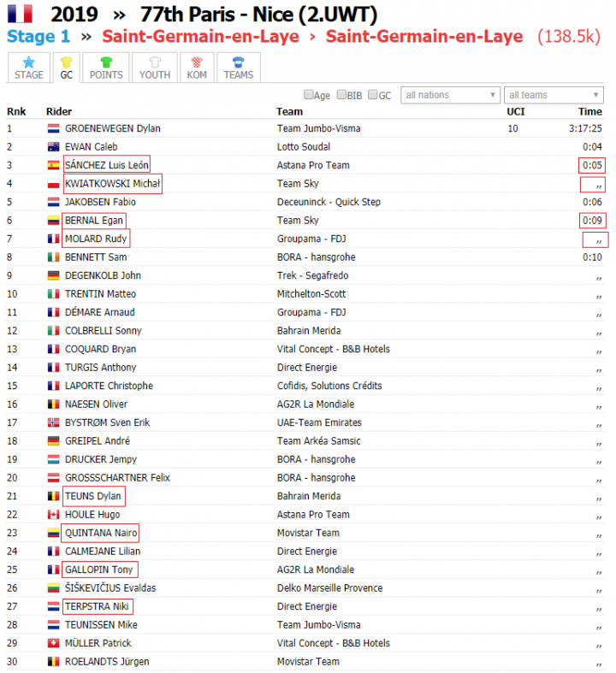The width and height of the screenshot is (616, 673).
Task: Enable the BIB checkbox
Action: pos(341,95)
